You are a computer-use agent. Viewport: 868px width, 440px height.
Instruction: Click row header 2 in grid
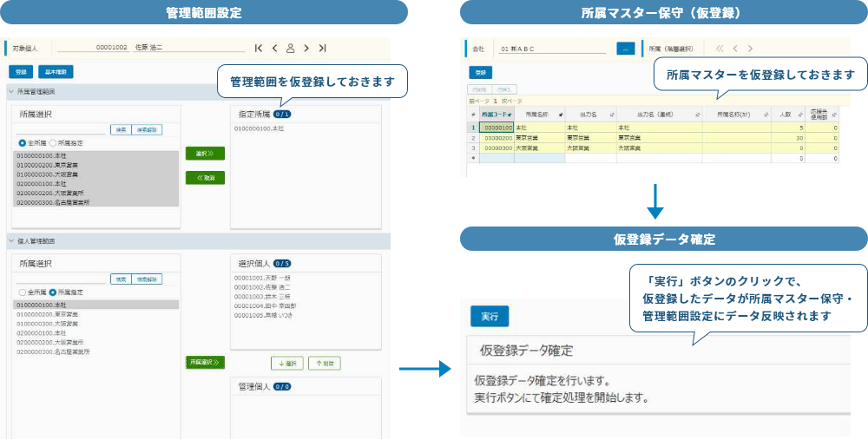pos(473,138)
